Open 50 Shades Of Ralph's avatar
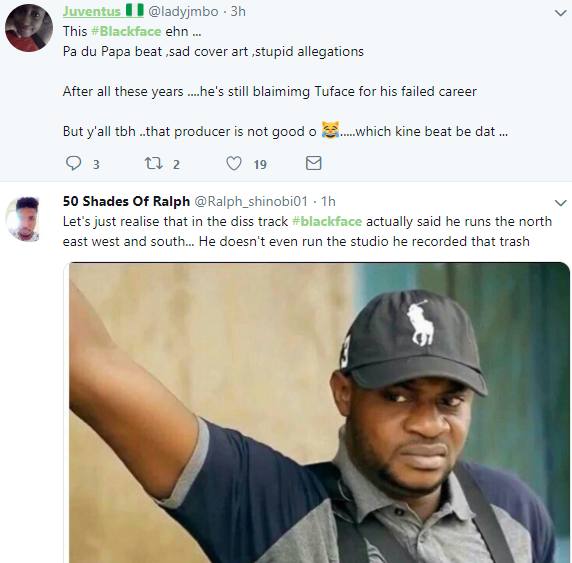Screen dimensions: 572x563 [24, 219]
